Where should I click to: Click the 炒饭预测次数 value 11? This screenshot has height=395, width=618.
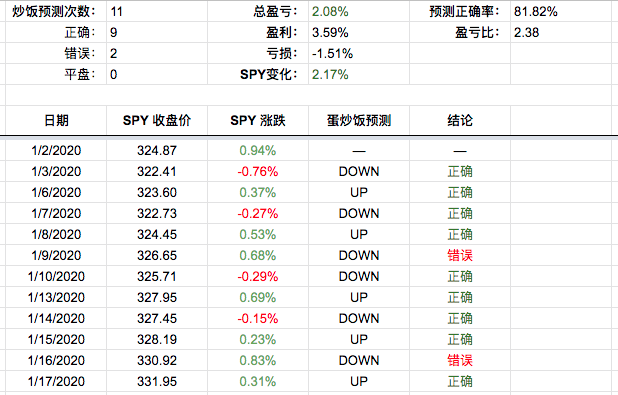tap(116, 11)
